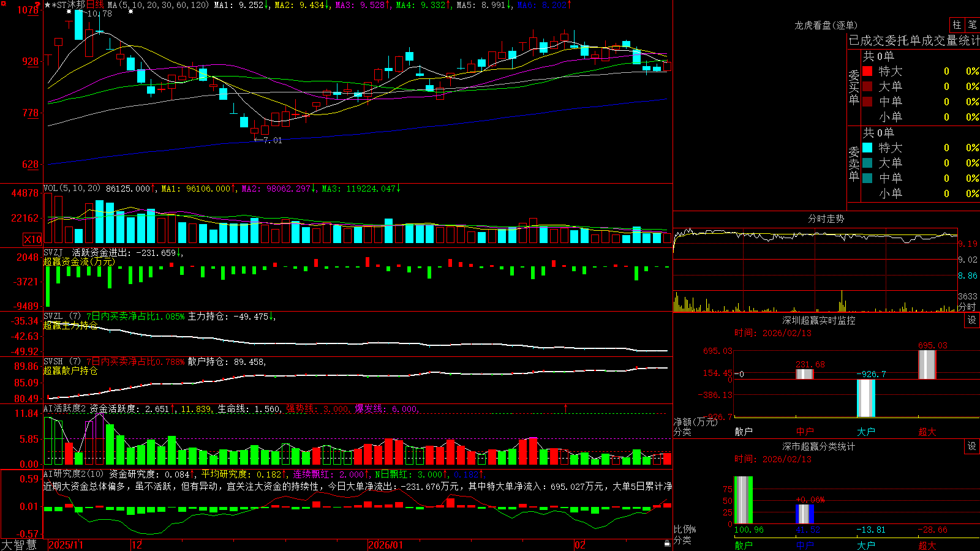Select the 12 month marker on timeline
Viewport: 980px width, 551px height.
137,545
